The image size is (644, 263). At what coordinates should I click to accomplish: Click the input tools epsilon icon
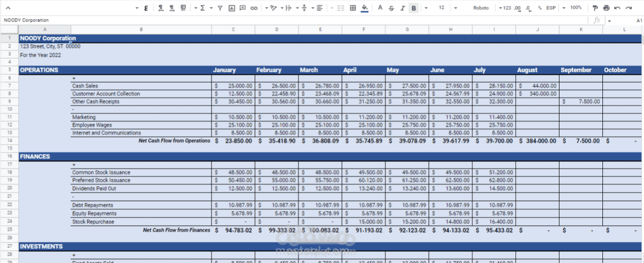tap(147, 8)
